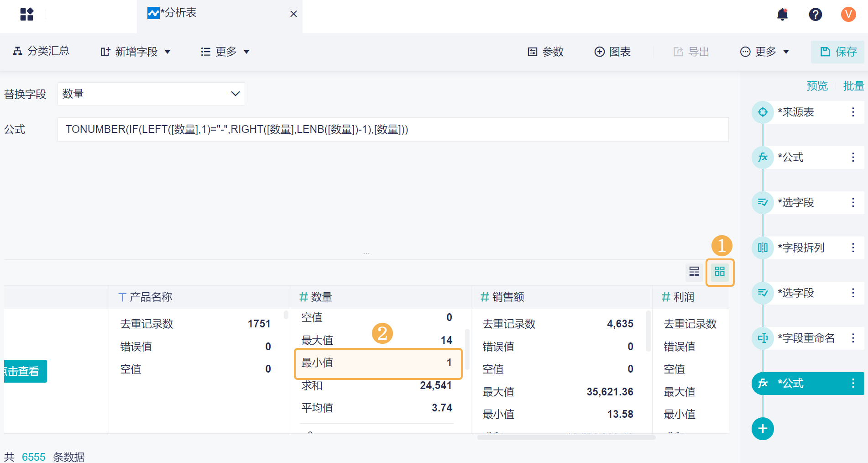868x463 pixels.
Task: Click the 保存 button
Action: point(838,52)
